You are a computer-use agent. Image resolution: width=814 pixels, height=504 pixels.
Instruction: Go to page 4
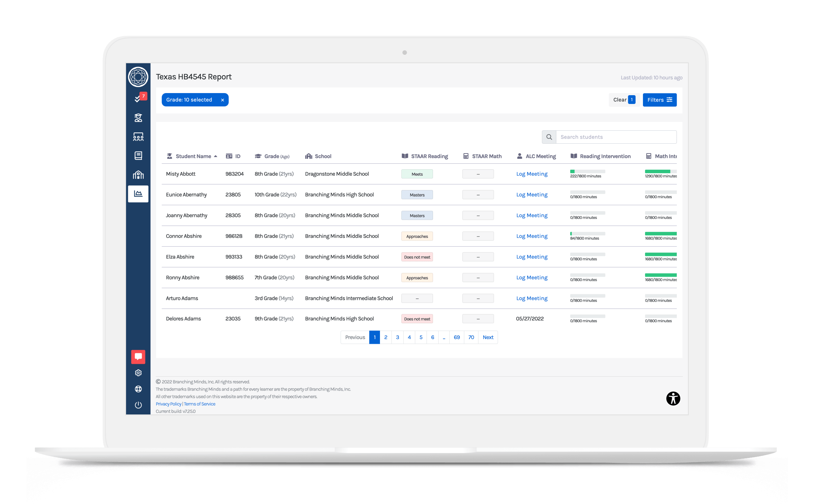(409, 337)
